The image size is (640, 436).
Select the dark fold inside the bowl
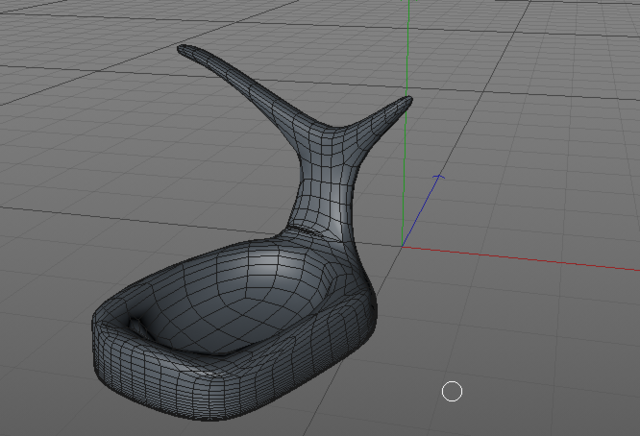[137, 327]
